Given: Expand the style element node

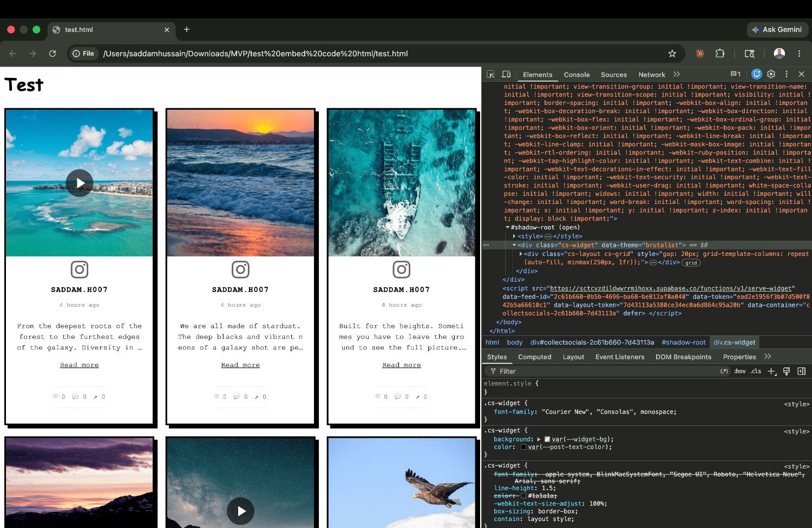Looking at the screenshot, I should click(514, 236).
